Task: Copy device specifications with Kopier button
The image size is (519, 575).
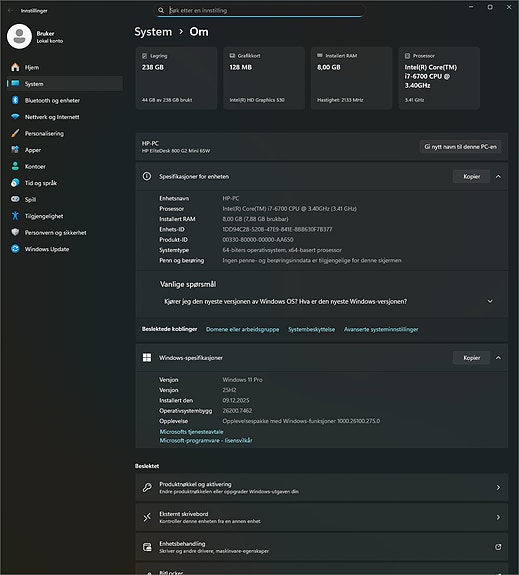Action: (471, 176)
